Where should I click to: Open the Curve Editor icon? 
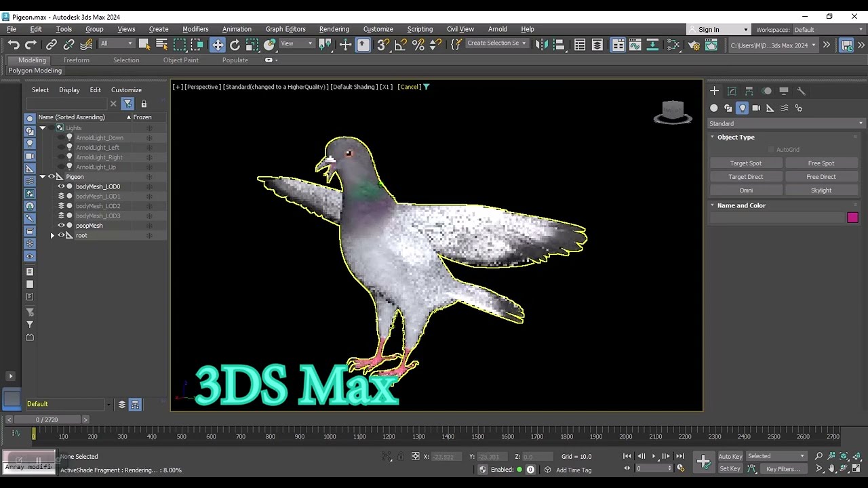635,45
